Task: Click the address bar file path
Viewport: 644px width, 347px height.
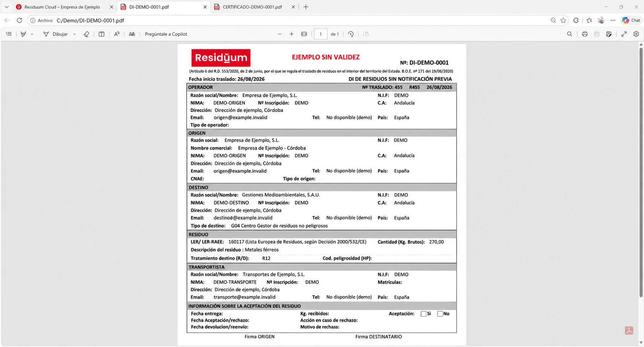Action: pos(90,20)
